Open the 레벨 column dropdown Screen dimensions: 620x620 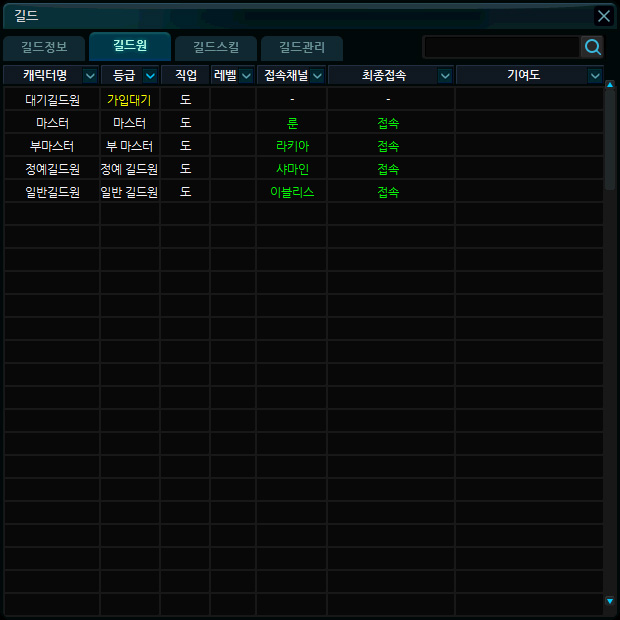pos(246,76)
